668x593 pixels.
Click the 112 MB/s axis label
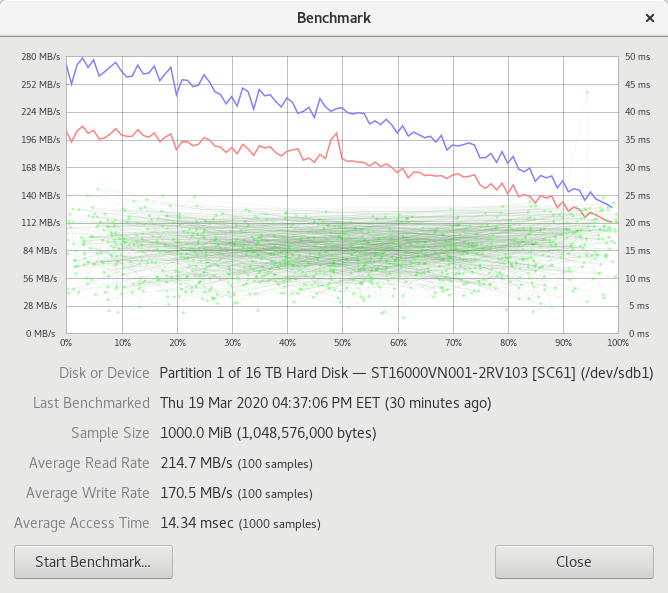(x=41, y=223)
